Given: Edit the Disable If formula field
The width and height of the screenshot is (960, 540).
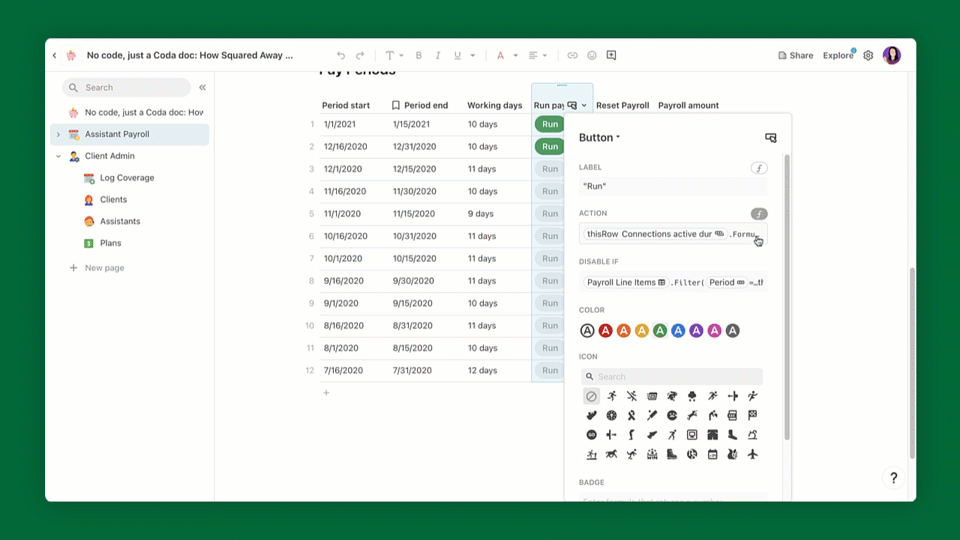Looking at the screenshot, I should coord(672,282).
